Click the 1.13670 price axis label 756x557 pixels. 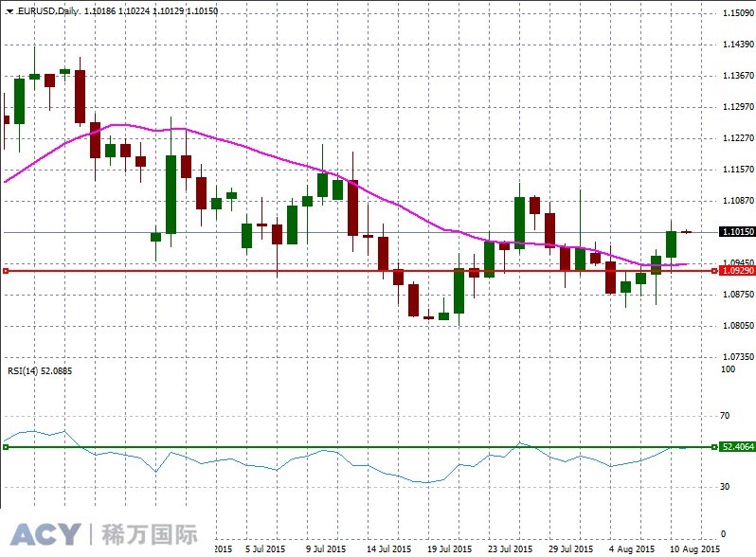coord(738,76)
